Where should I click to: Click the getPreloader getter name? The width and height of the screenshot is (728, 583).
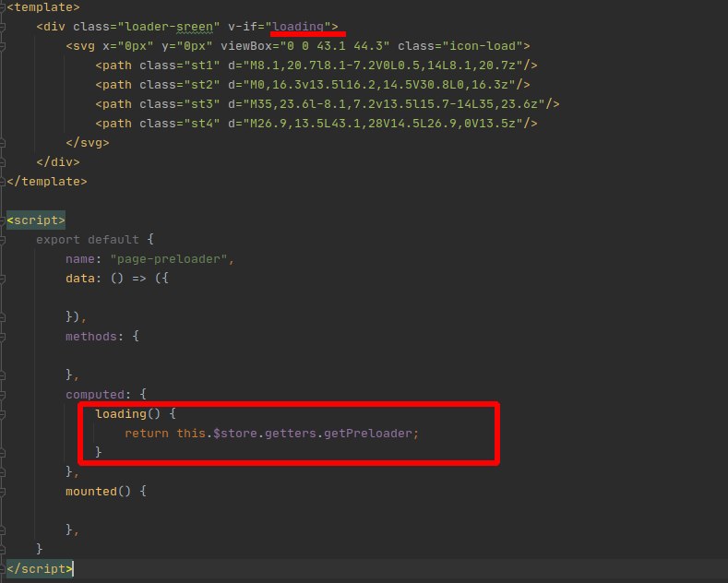[368, 434]
